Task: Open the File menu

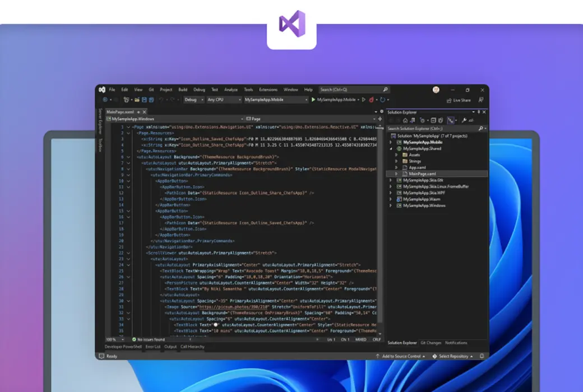Action: [112, 90]
